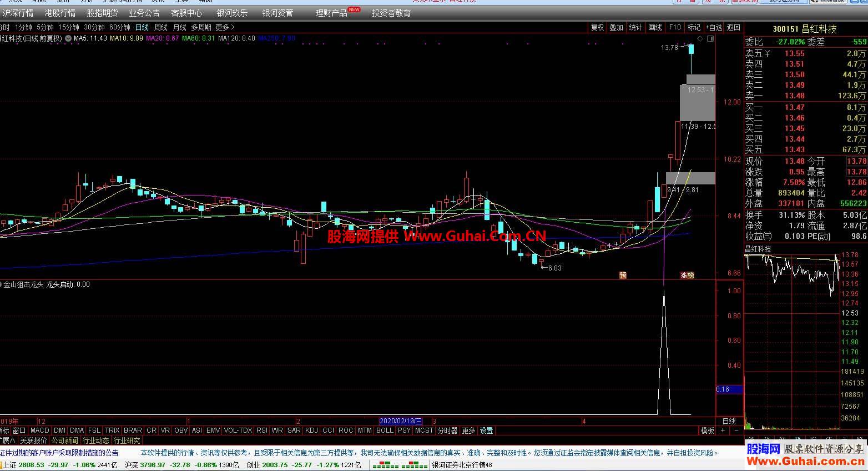Click the 叠加 overlay button
868x471 pixels.
coord(617,27)
